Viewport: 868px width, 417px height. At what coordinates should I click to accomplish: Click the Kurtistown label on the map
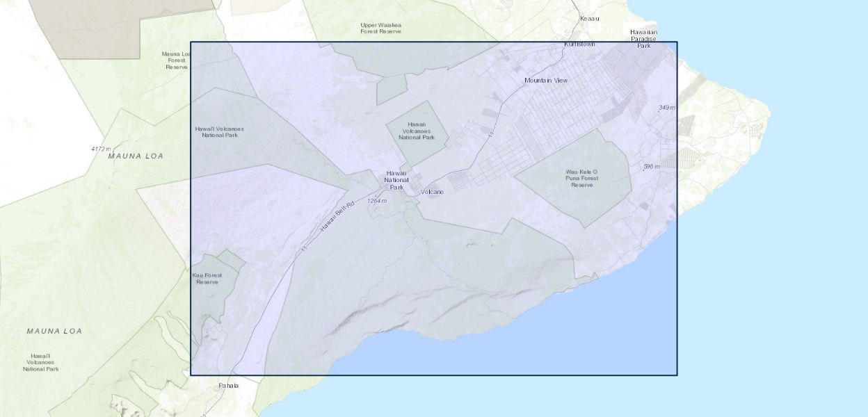tap(579, 44)
